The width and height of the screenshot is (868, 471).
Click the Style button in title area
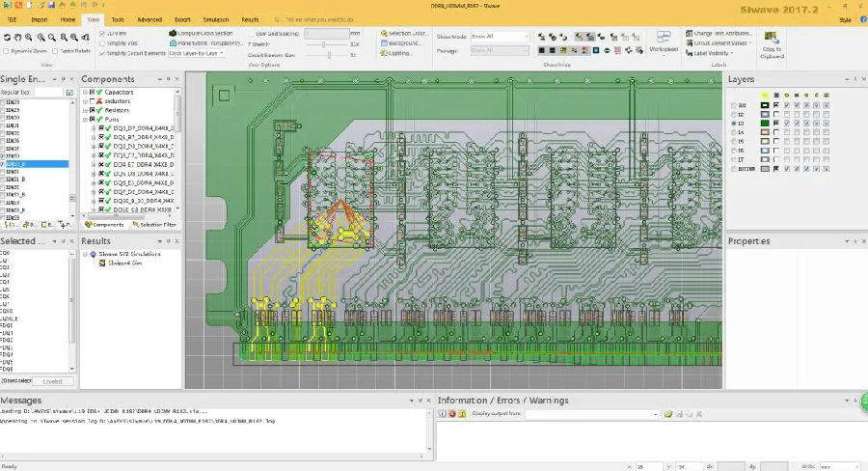845,20
